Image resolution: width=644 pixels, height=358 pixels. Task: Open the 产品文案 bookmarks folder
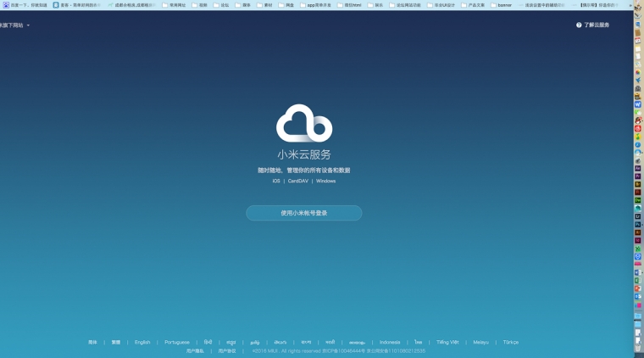coord(473,5)
